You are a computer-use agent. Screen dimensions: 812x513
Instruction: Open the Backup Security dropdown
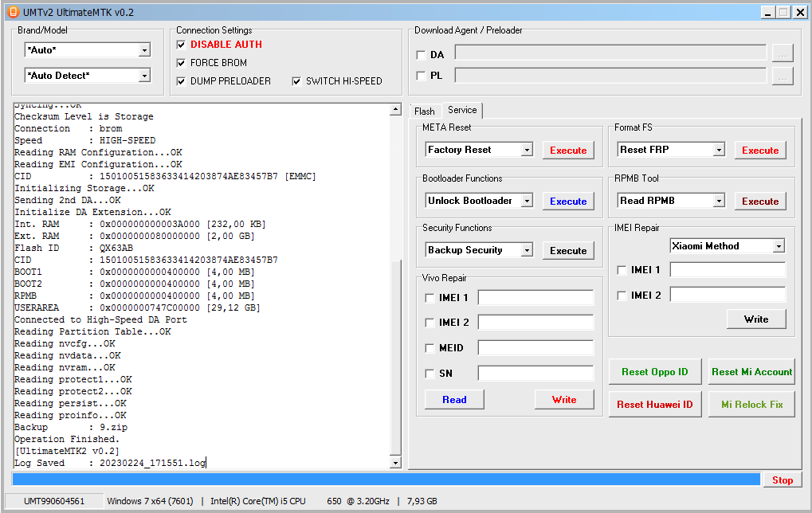click(x=527, y=250)
